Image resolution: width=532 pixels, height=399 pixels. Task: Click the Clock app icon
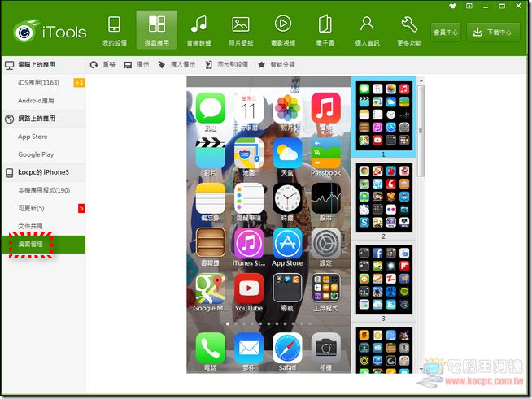287,198
